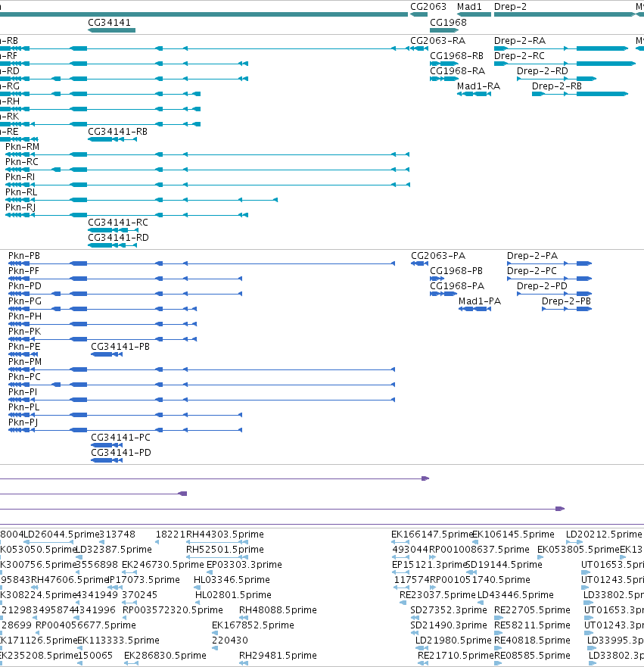Click the CG1968-RA transcript label
The image size is (644, 667).
tap(457, 71)
